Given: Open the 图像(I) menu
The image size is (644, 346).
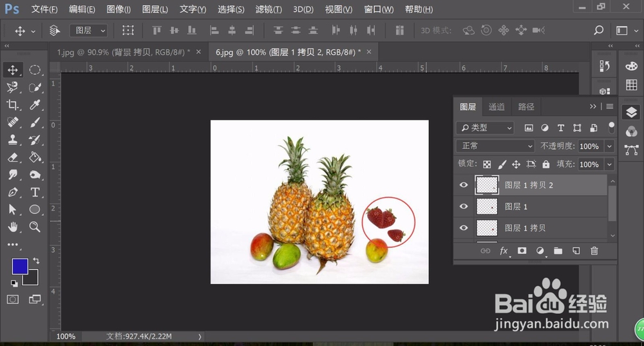Looking at the screenshot, I should pos(118,9).
